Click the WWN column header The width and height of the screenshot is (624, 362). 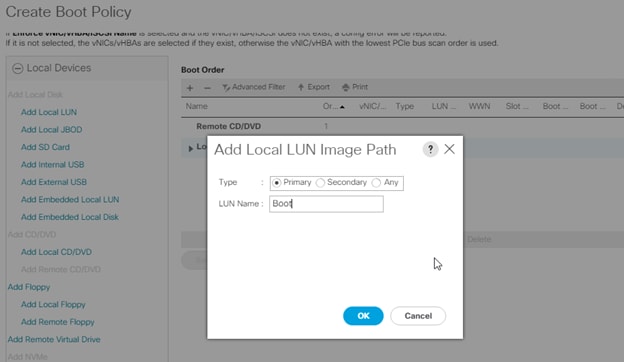[479, 107]
